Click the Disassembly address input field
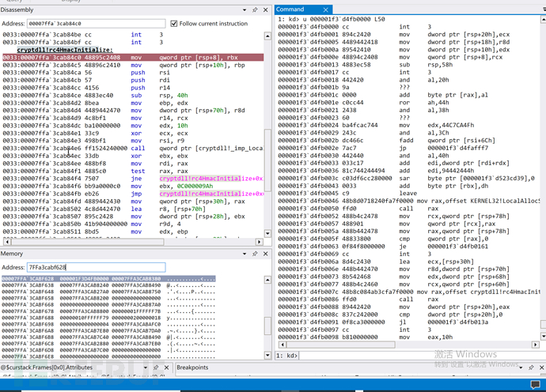Viewport: 546px width, 392px height. point(96,23)
